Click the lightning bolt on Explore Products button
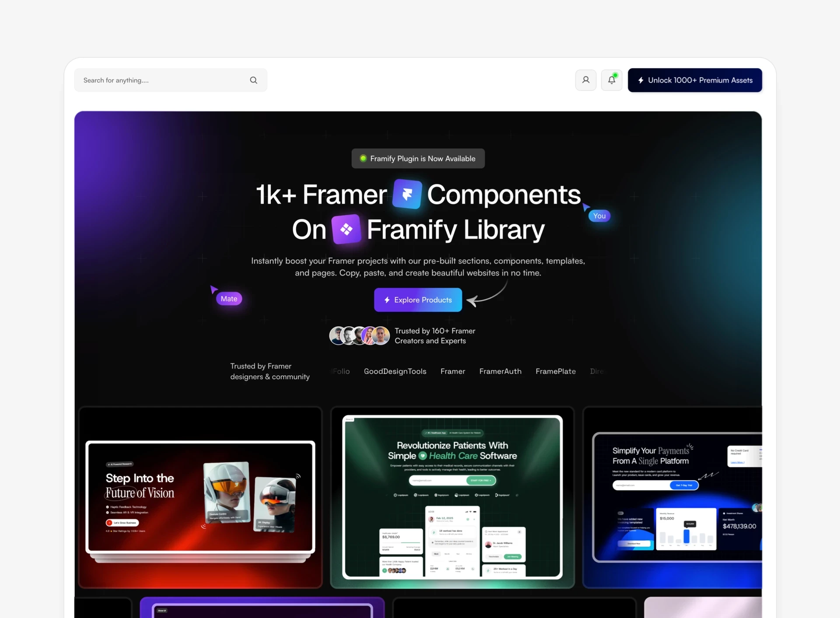Screen dimensions: 840x618 coord(387,300)
